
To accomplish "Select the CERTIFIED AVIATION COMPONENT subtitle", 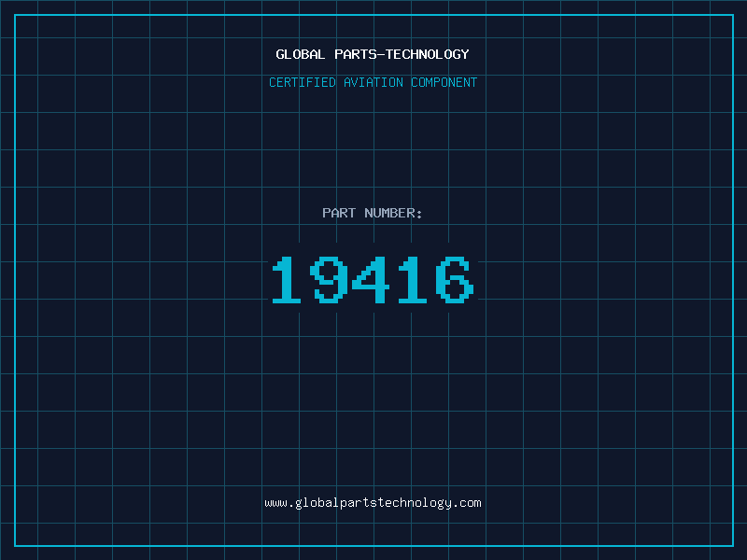I will (x=373, y=82).
